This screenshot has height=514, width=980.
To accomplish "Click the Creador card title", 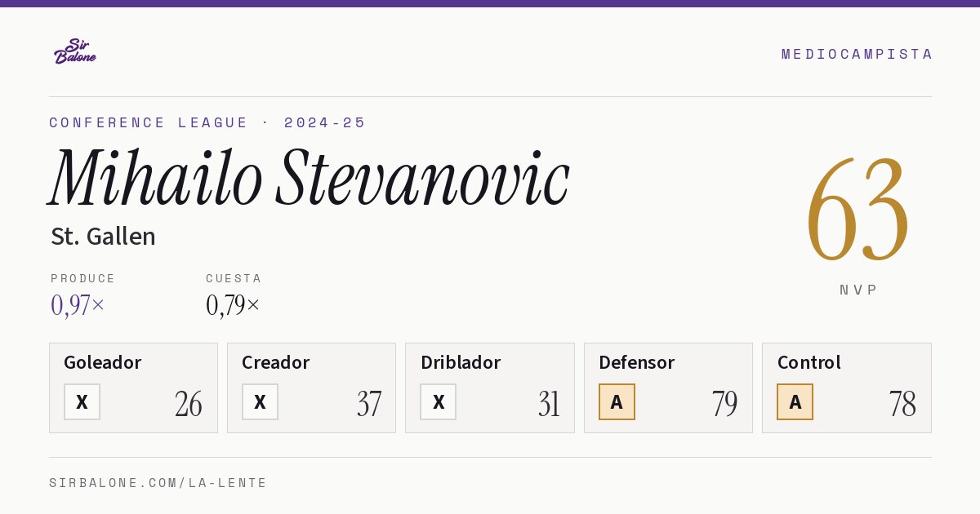I will (276, 362).
